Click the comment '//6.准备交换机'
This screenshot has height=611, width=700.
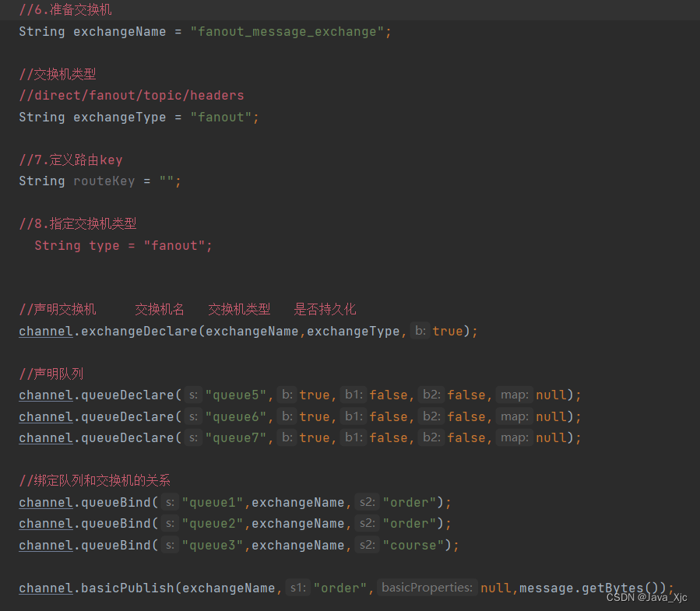coord(65,10)
